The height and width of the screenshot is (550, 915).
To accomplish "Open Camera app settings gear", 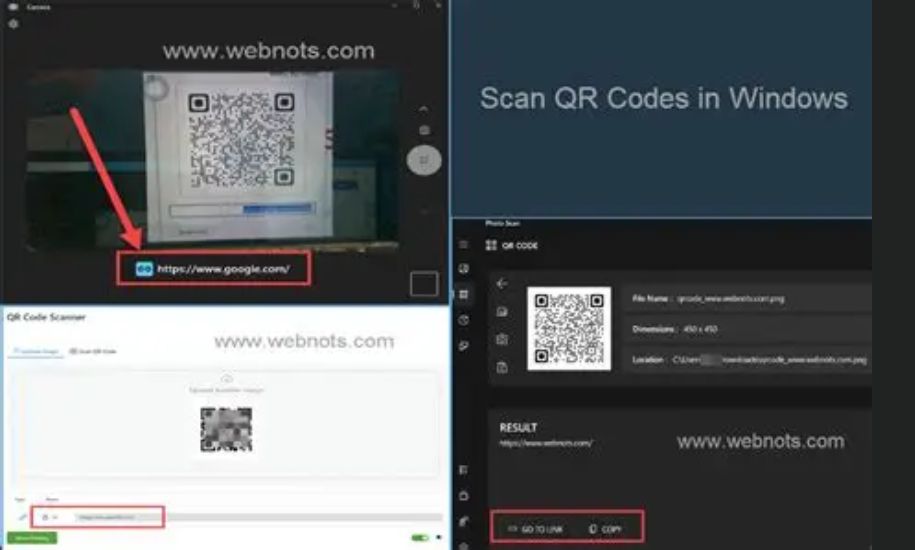I will point(13,24).
